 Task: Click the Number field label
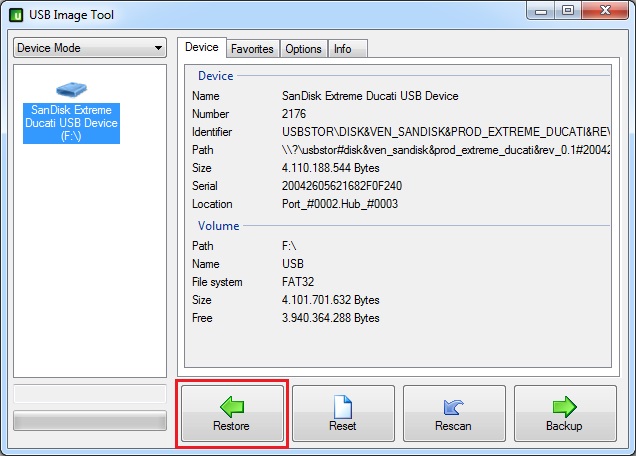pos(211,114)
